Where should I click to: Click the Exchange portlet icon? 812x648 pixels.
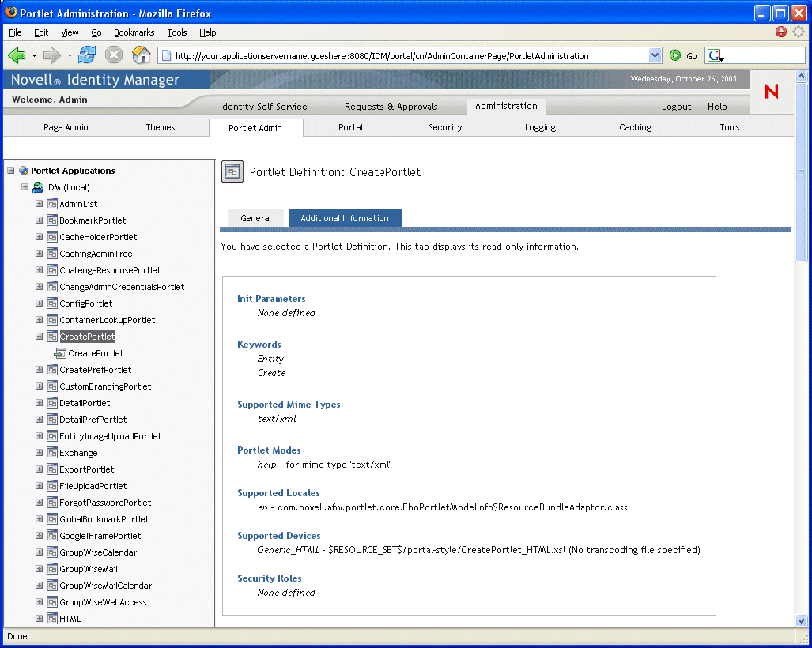point(51,453)
